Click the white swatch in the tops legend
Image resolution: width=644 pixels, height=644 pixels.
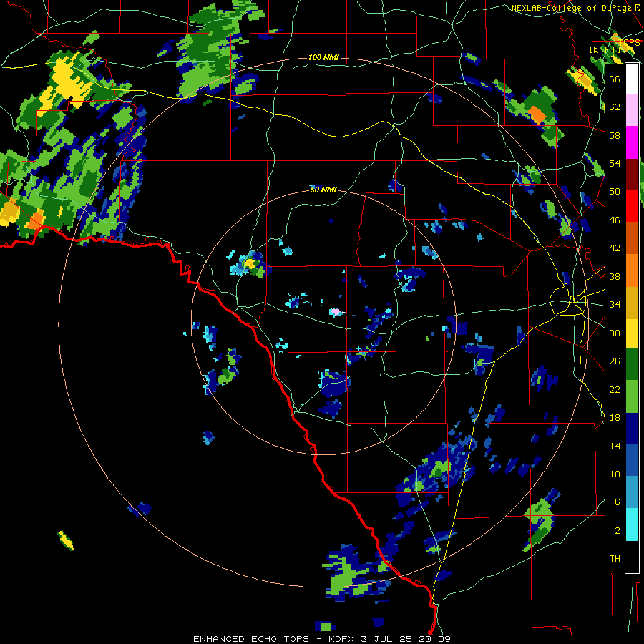(632, 79)
